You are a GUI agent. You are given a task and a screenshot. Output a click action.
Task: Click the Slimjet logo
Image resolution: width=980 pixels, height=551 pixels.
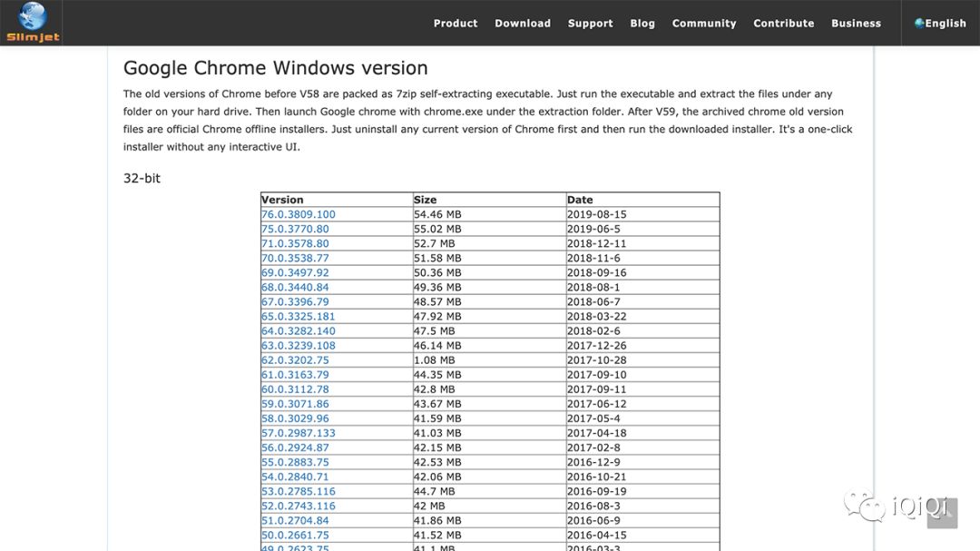(32, 23)
